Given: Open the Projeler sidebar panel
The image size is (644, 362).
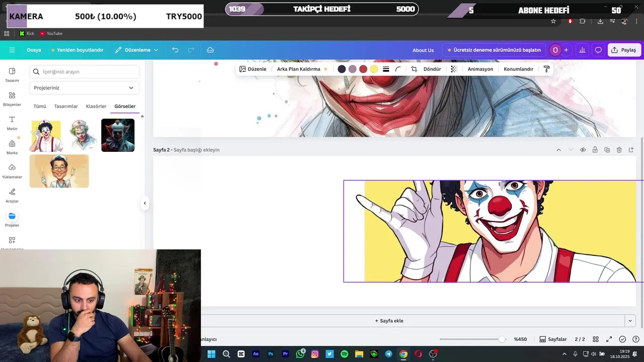Looking at the screenshot, I should click(12, 219).
